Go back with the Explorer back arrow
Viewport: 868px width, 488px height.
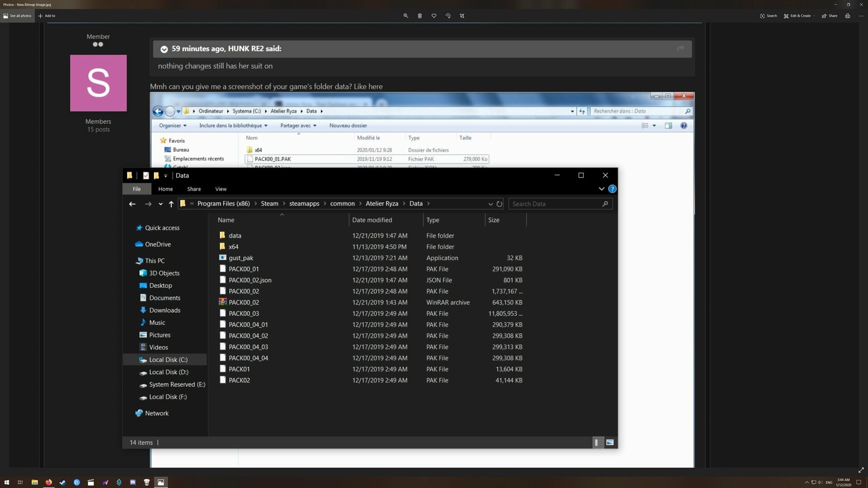[132, 204]
